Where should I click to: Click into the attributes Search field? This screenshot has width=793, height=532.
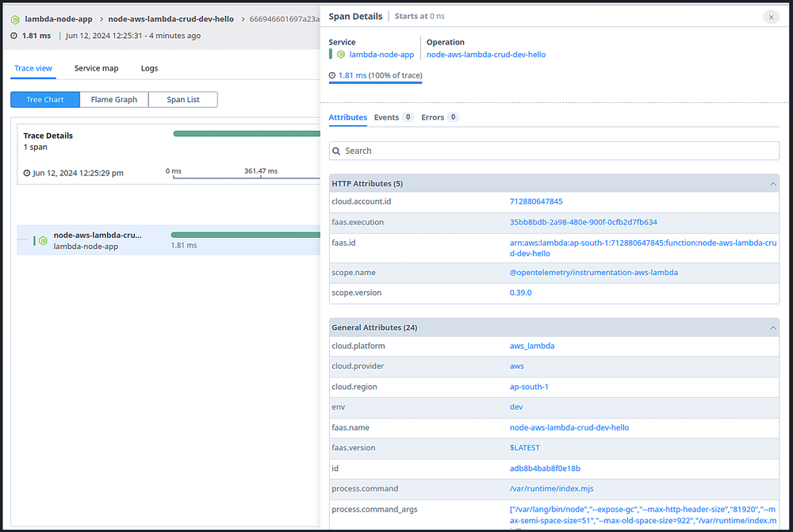tap(555, 151)
